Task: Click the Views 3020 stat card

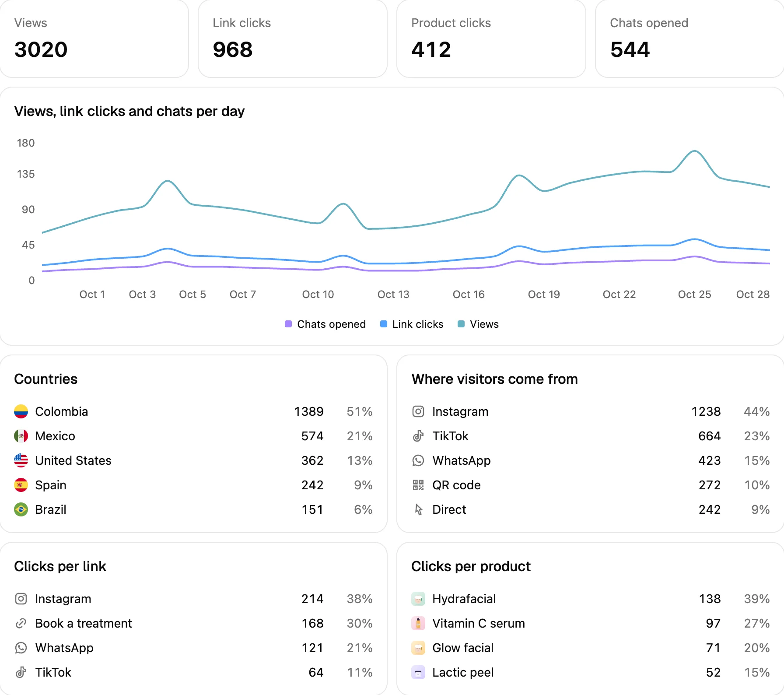Action: [x=94, y=39]
